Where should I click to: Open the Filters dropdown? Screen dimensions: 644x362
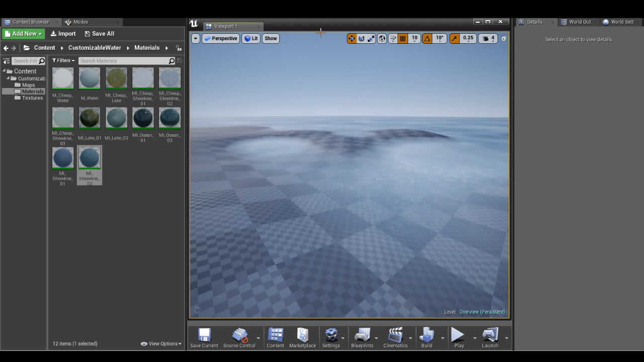coord(62,60)
